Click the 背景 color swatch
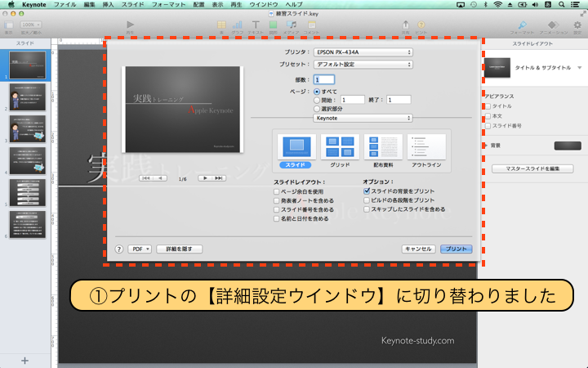 [568, 146]
